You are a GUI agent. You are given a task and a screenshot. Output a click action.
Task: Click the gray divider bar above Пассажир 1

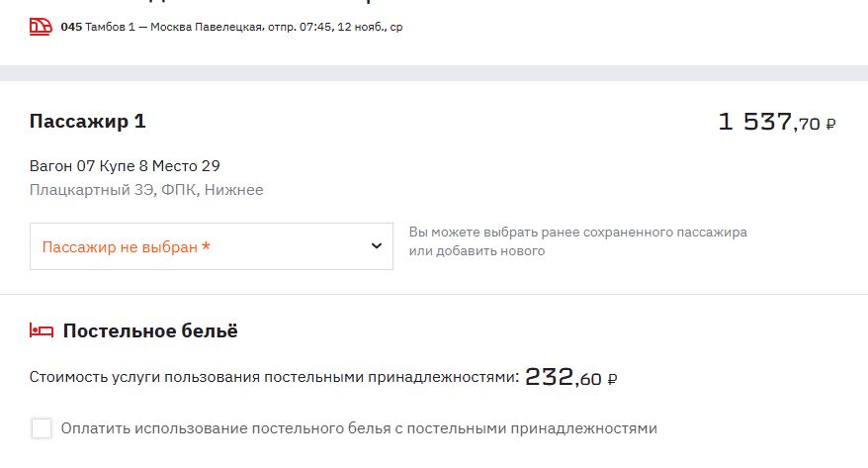tap(434, 73)
